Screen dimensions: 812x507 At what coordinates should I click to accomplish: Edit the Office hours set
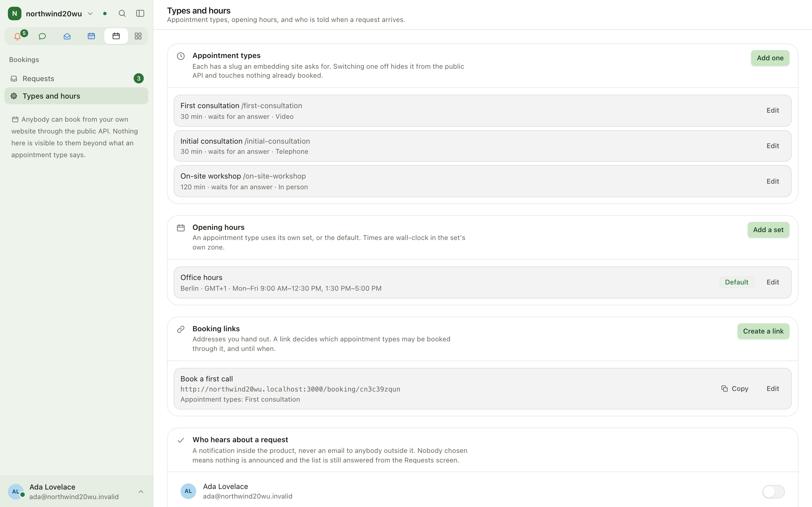(x=773, y=282)
